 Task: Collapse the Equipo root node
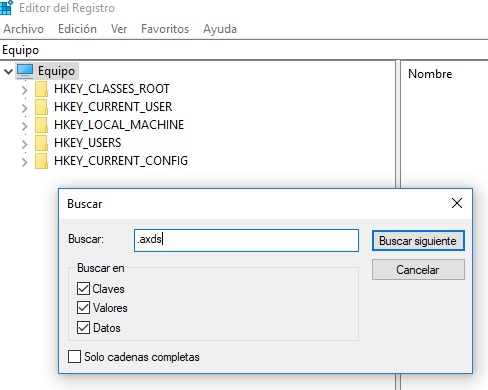[x=8, y=71]
